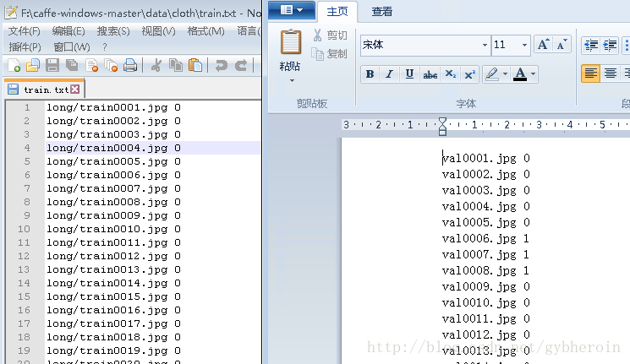Open the 文件(F) menu in Notepad++
The width and height of the screenshot is (630, 364).
(25, 31)
